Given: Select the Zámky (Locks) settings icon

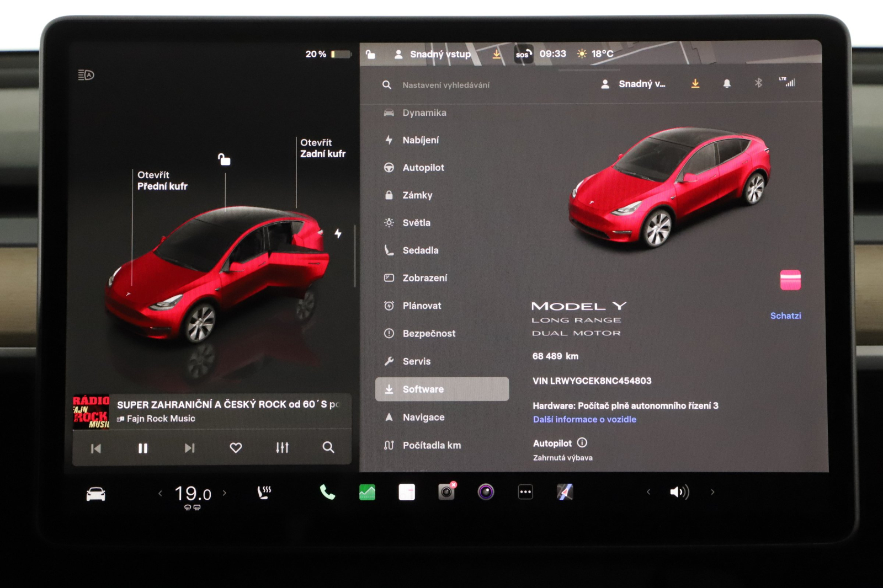Looking at the screenshot, I should coord(389,195).
